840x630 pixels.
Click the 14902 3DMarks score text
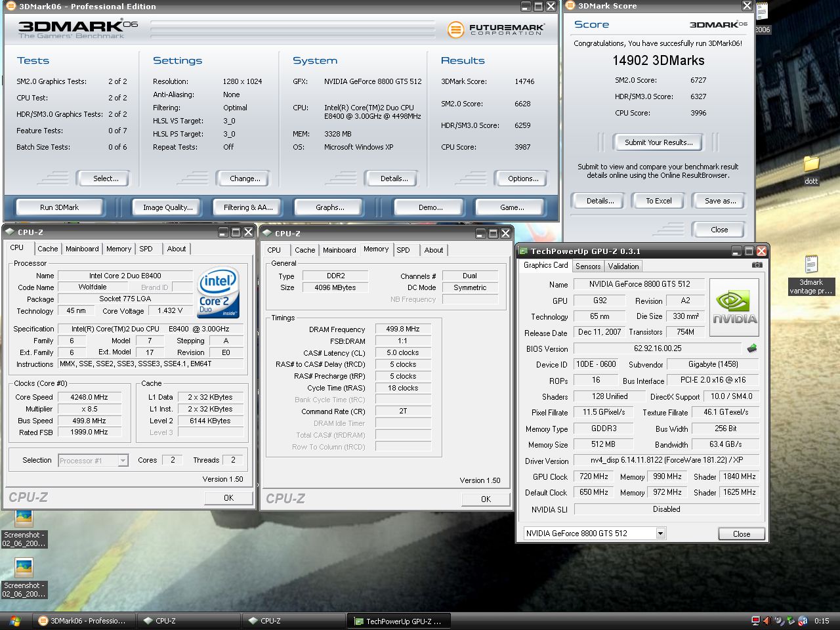(658, 60)
